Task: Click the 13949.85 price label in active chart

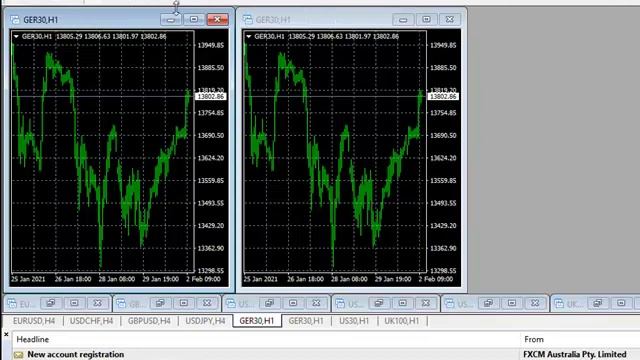Action: [x=211, y=45]
